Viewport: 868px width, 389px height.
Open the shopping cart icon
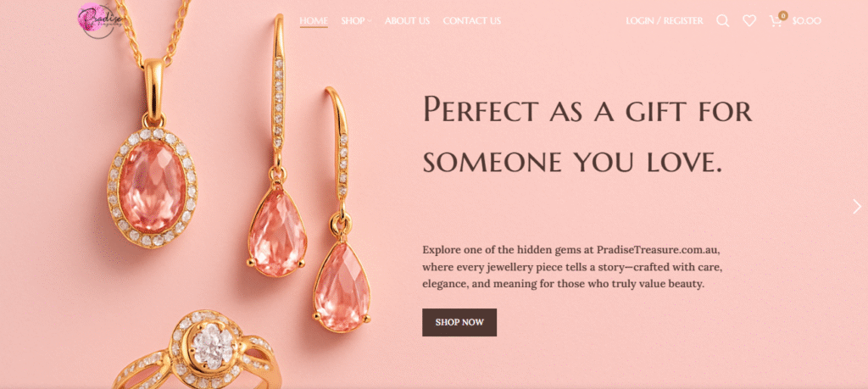pos(775,22)
